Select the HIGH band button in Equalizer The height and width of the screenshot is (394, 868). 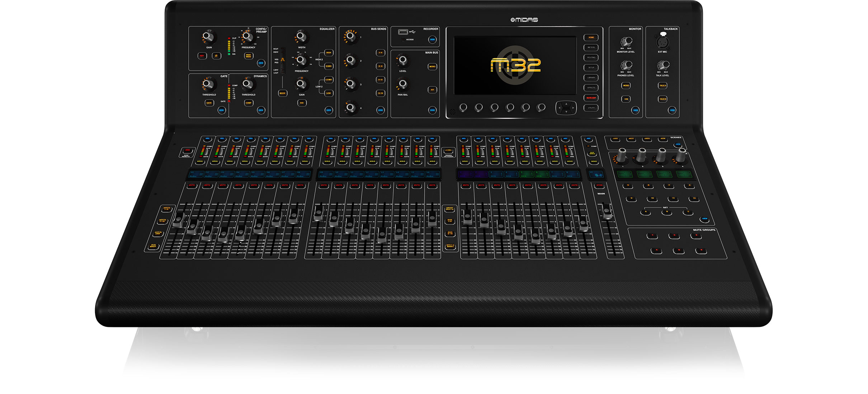(329, 53)
